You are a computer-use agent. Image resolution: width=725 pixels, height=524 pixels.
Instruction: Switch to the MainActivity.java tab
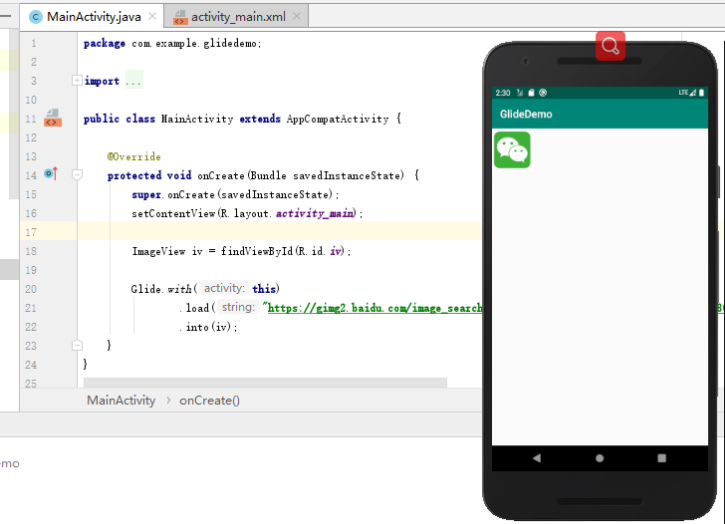93,17
